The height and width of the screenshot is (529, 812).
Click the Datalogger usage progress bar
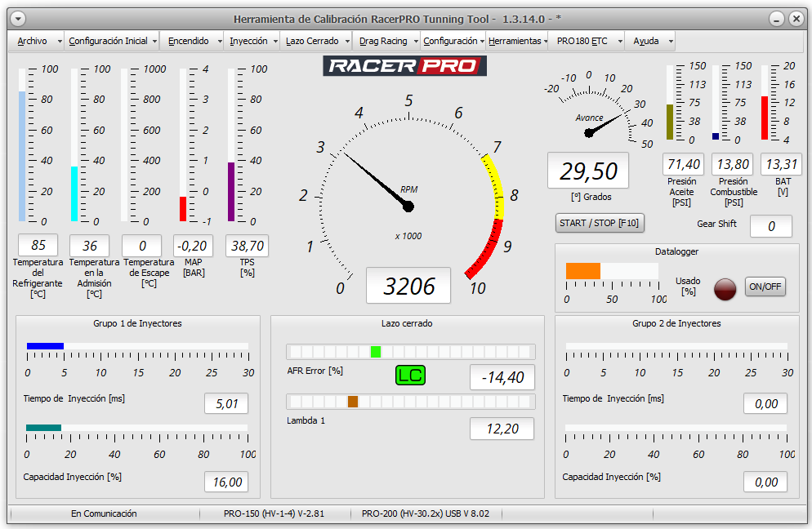pyautogui.click(x=612, y=271)
